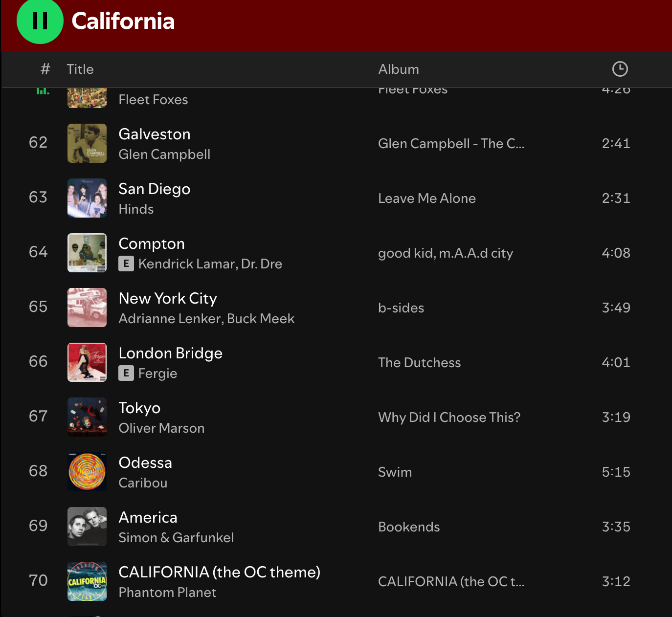672x617 pixels.
Task: Click the 3:12 duration of the Phantom Planet track
Action: tap(616, 582)
